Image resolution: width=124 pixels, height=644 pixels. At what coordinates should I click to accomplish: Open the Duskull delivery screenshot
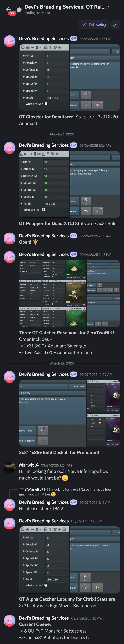coord(69,413)
